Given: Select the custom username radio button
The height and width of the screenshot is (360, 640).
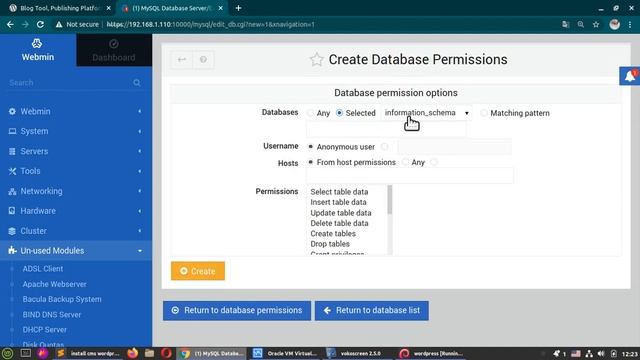Looking at the screenshot, I should pyautogui.click(x=384, y=146).
